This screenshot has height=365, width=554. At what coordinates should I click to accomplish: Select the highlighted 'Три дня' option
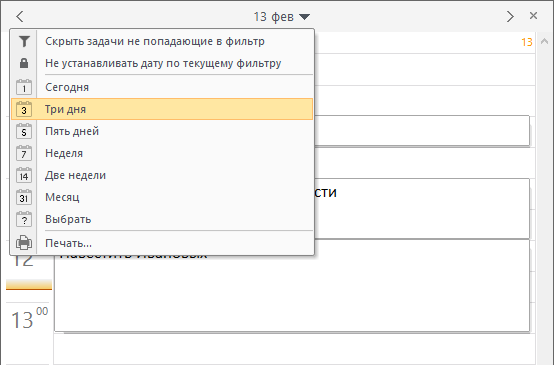pos(162,109)
